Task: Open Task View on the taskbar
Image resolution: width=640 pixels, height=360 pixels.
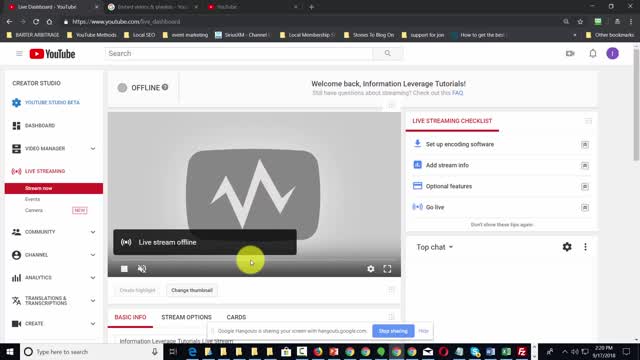Action: coord(173,352)
